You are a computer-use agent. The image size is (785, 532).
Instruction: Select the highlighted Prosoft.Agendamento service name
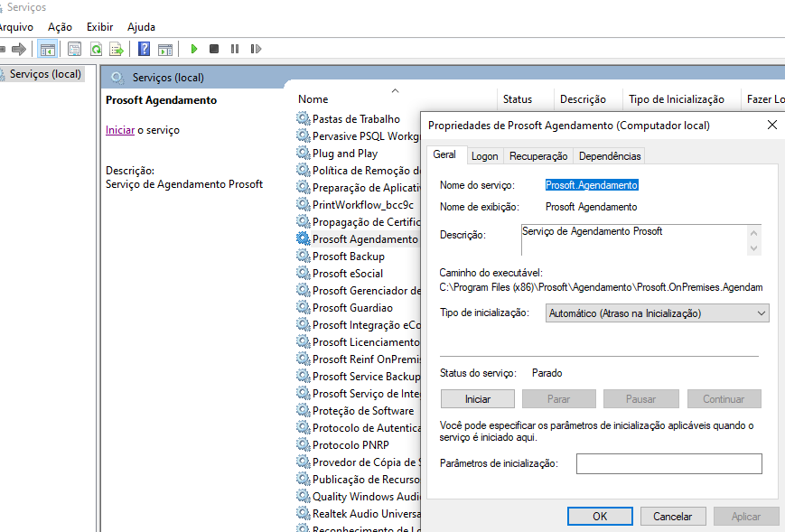click(x=592, y=185)
